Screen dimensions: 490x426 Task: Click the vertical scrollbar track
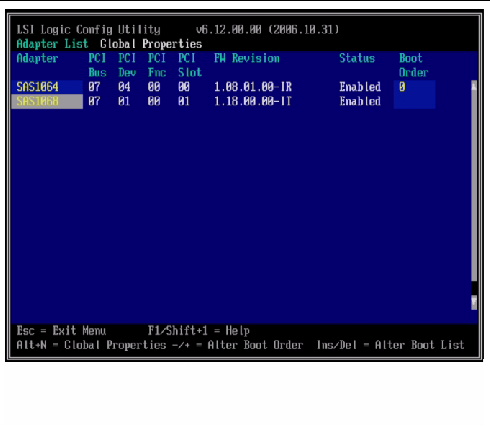pos(474,187)
